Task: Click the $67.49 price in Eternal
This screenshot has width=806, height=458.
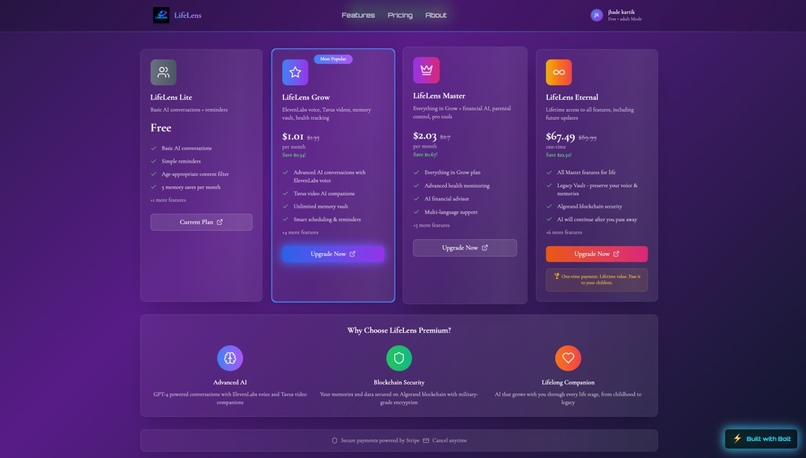Action: [560, 137]
